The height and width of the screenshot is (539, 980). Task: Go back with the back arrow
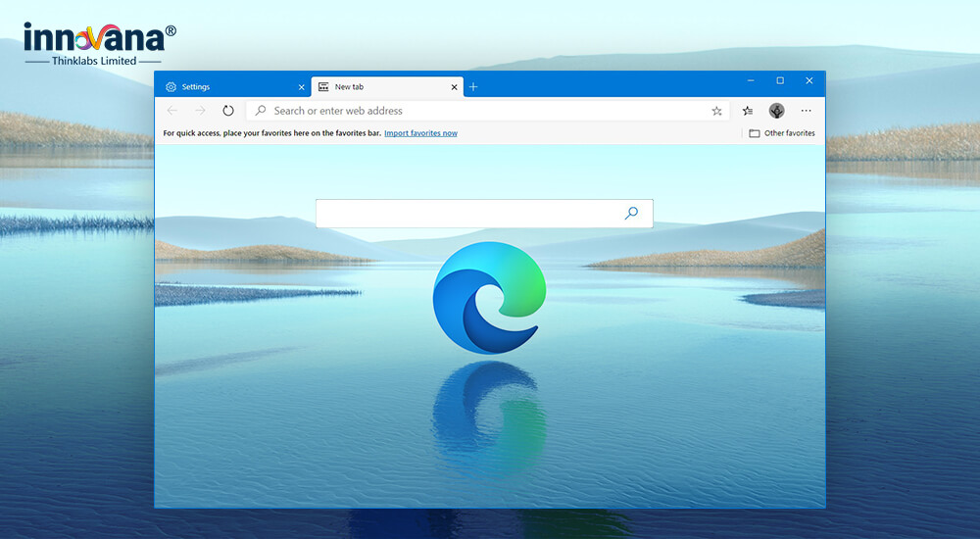point(171,111)
